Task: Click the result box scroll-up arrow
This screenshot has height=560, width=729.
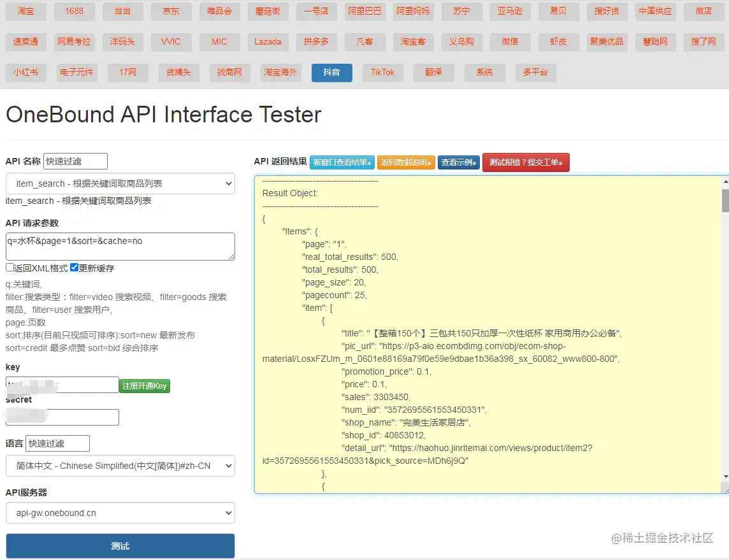Action: point(725,182)
